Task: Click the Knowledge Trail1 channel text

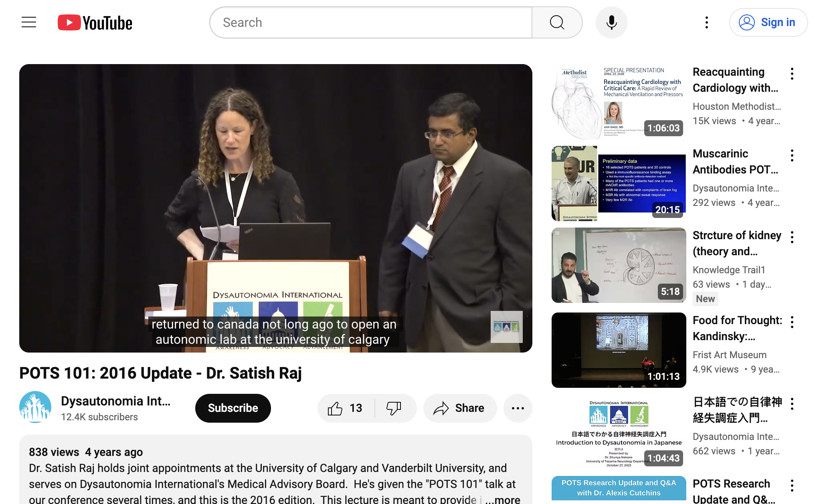Action: (729, 270)
